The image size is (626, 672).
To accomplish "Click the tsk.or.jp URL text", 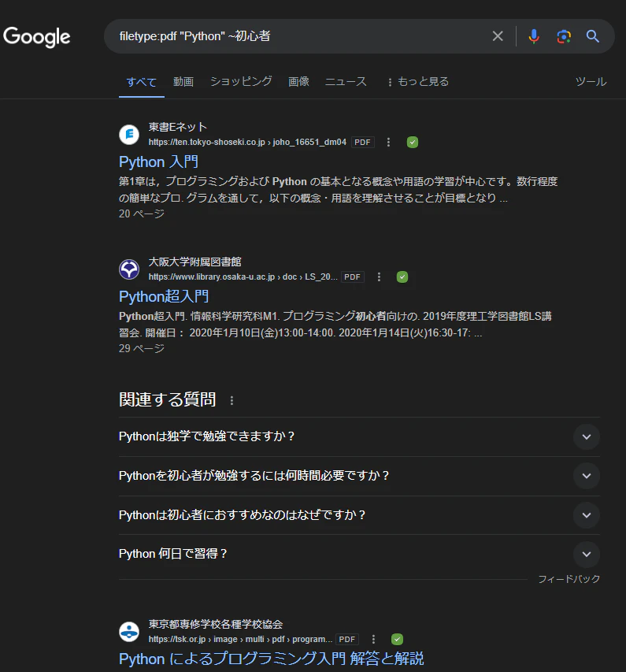I will 240,640.
